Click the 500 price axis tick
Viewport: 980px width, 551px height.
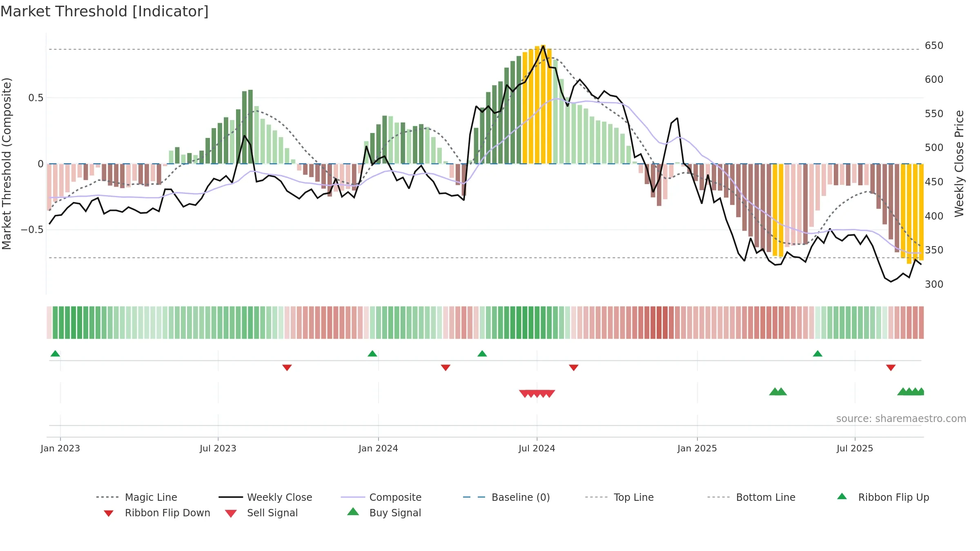(934, 148)
